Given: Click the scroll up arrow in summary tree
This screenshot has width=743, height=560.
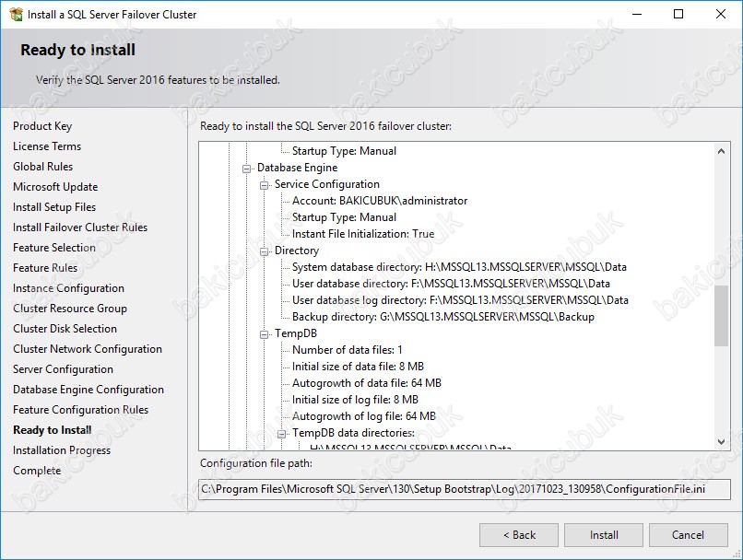Looking at the screenshot, I should click(721, 151).
